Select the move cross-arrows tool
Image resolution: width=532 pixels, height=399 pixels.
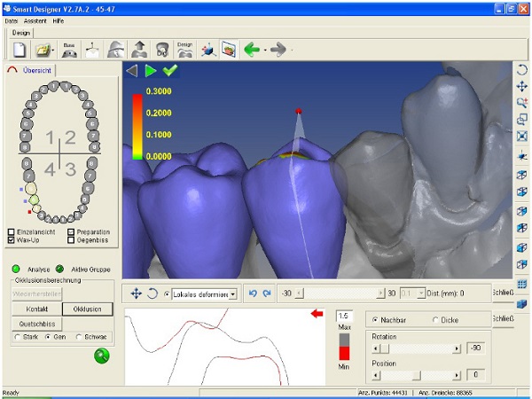click(137, 293)
